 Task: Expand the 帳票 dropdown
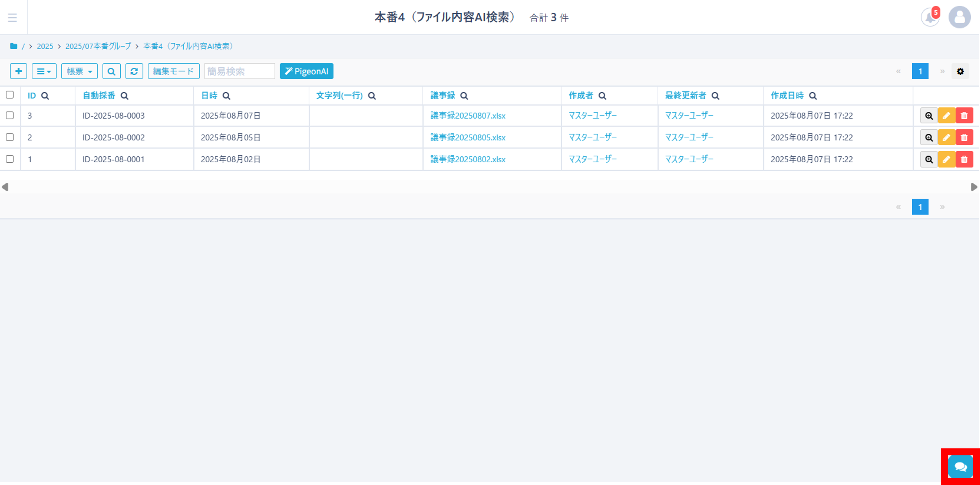point(79,71)
